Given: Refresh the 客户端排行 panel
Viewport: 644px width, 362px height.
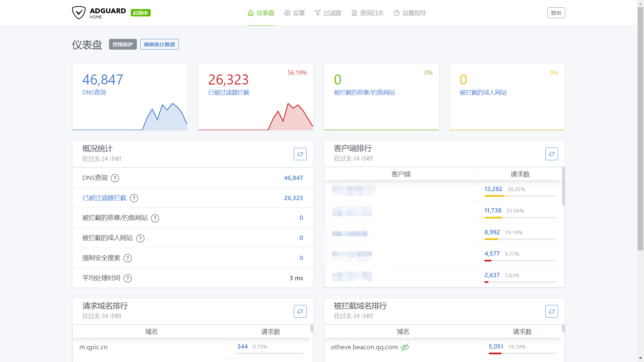Looking at the screenshot, I should (x=552, y=154).
